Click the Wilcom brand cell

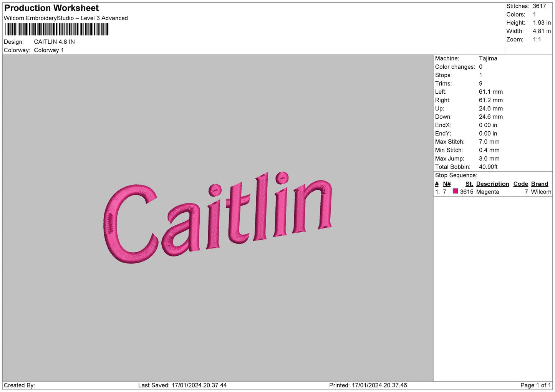click(541, 192)
